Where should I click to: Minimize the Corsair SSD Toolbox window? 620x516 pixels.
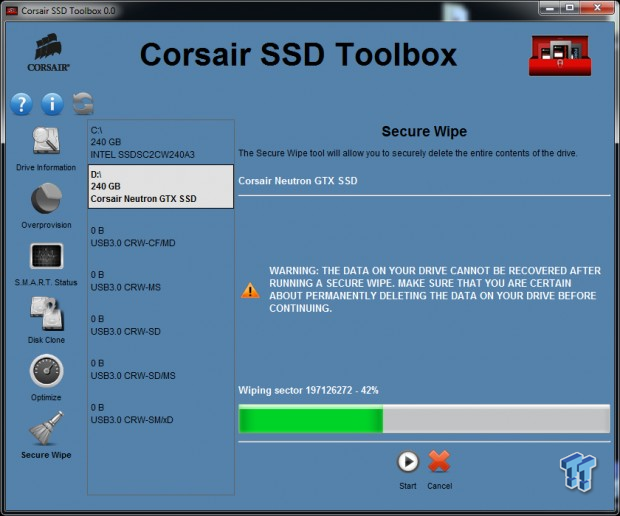pos(550,8)
